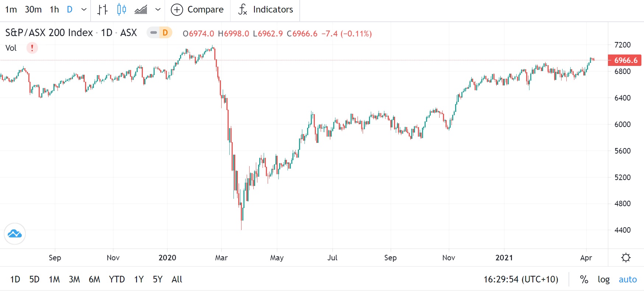The width and height of the screenshot is (644, 292).
Task: Switch to the 30m interval
Action: click(x=33, y=10)
